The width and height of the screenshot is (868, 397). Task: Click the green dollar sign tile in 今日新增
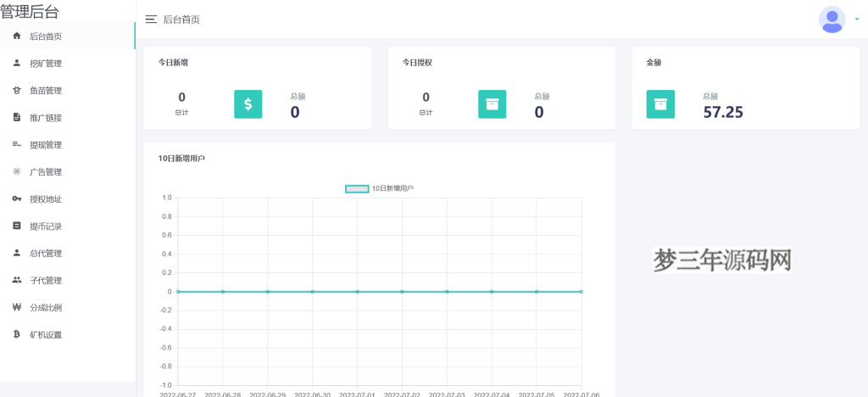[x=248, y=104]
